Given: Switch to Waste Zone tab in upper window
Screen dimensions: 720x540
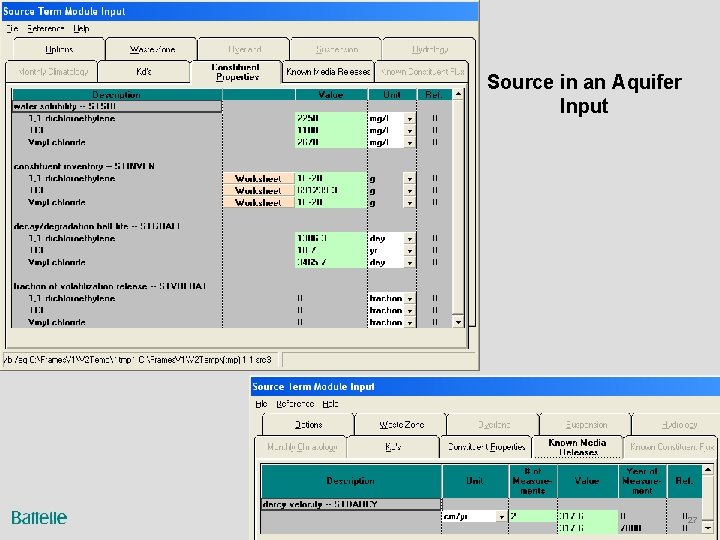Looking at the screenshot, I should pos(152,49).
